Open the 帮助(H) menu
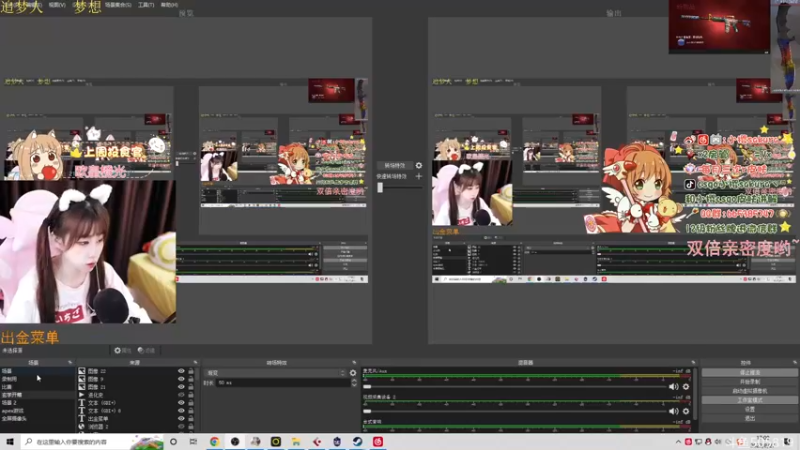The height and width of the screenshot is (450, 800). tap(169, 5)
